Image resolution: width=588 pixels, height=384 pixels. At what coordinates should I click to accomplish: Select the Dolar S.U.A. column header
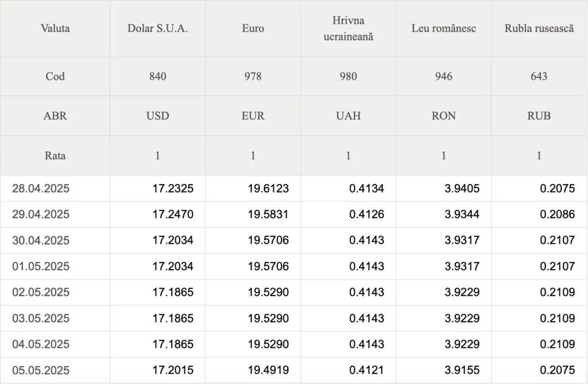(x=157, y=29)
